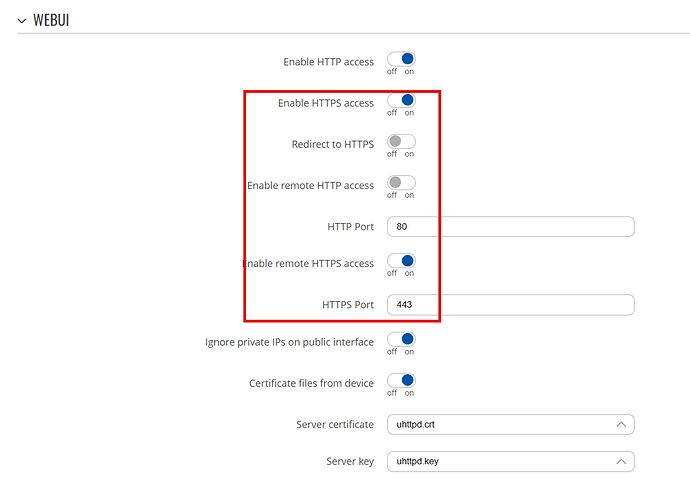Click the Redirect to HTTPS label
Viewport: 690px width, 488px height.
pos(333,144)
